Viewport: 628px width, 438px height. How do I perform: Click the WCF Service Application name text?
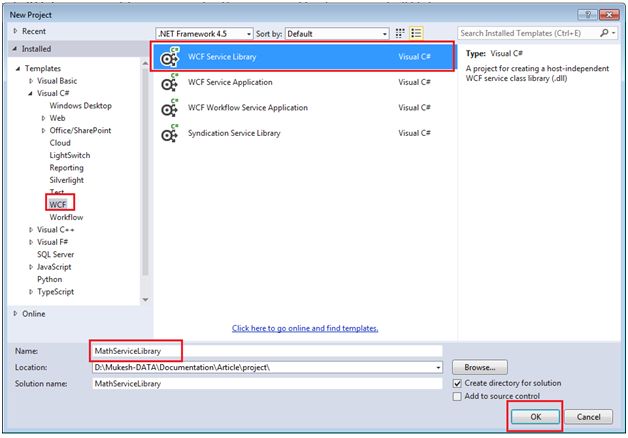coord(230,82)
